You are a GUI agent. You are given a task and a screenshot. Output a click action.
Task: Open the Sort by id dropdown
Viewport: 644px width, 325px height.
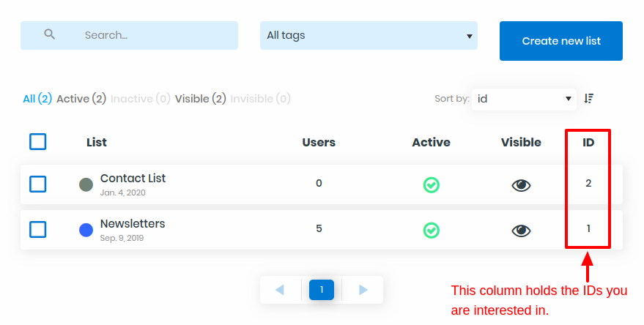[524, 99]
